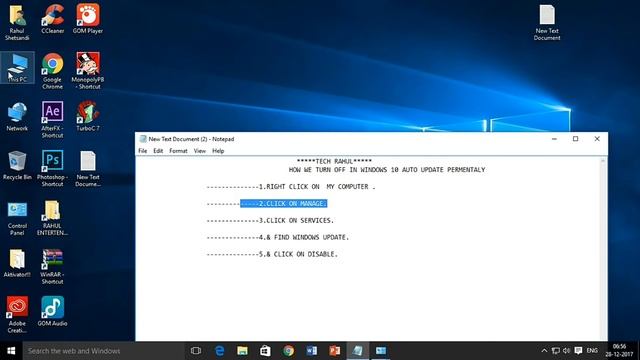Click the Notepad vertical scrollbar
The image size is (640, 360).
coord(603,249)
